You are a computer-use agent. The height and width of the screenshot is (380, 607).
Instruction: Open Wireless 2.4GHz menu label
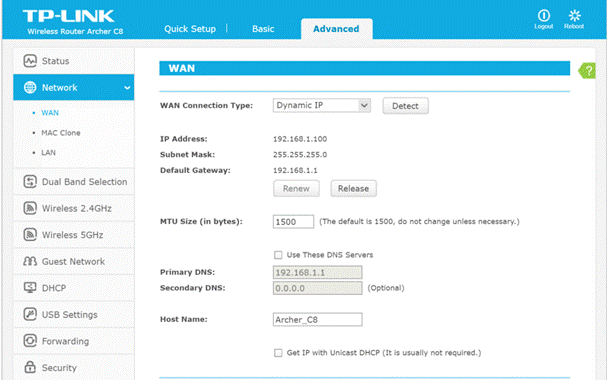(x=77, y=208)
